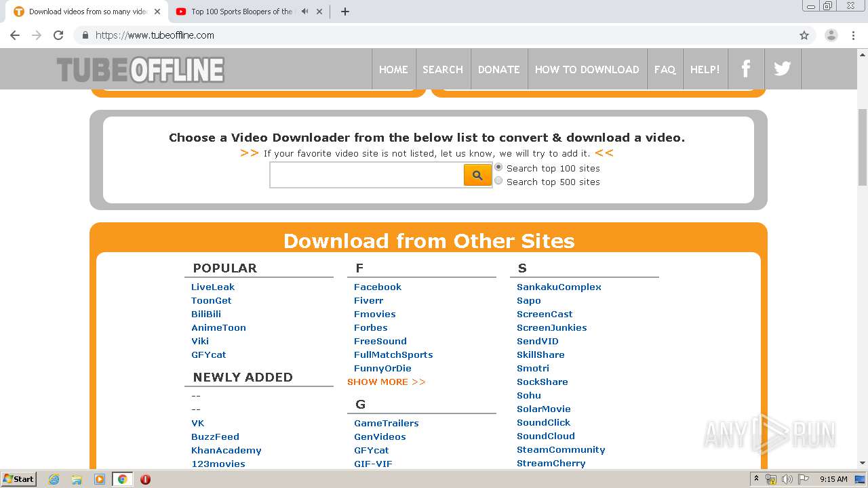Image resolution: width=868 pixels, height=488 pixels.
Task: Open the Forbes downloader link
Action: click(x=371, y=327)
